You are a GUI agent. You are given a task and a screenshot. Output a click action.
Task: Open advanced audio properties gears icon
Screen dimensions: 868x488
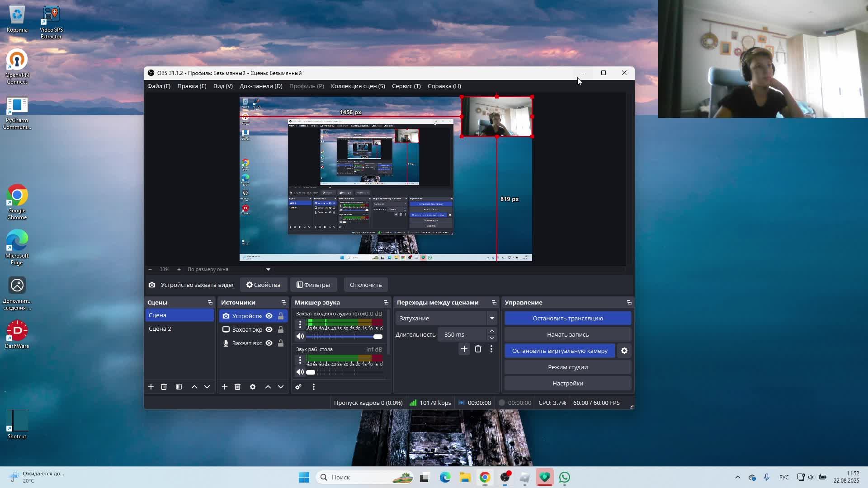298,387
